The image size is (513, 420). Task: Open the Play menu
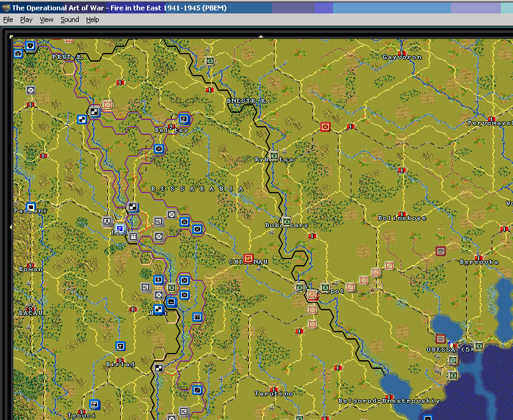click(x=26, y=20)
